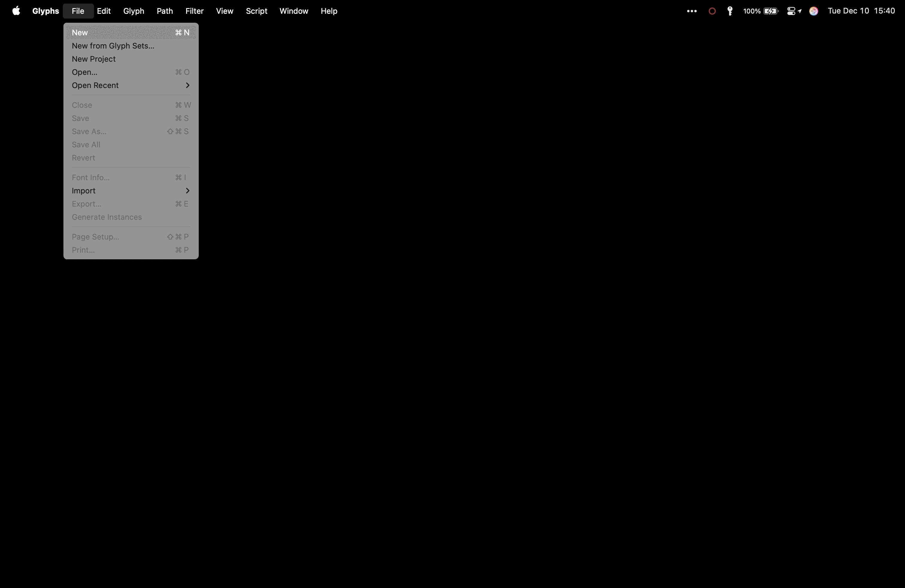Expand the Open Recent submenu

(x=131, y=85)
